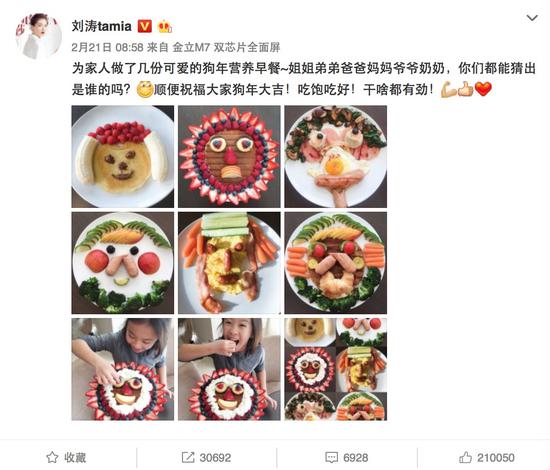Open the 刘涛tamia profile avatar
The width and height of the screenshot is (550, 470).
coord(38,36)
